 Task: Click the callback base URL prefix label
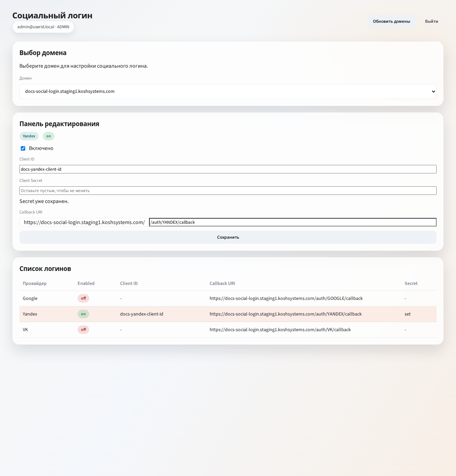[x=84, y=222]
